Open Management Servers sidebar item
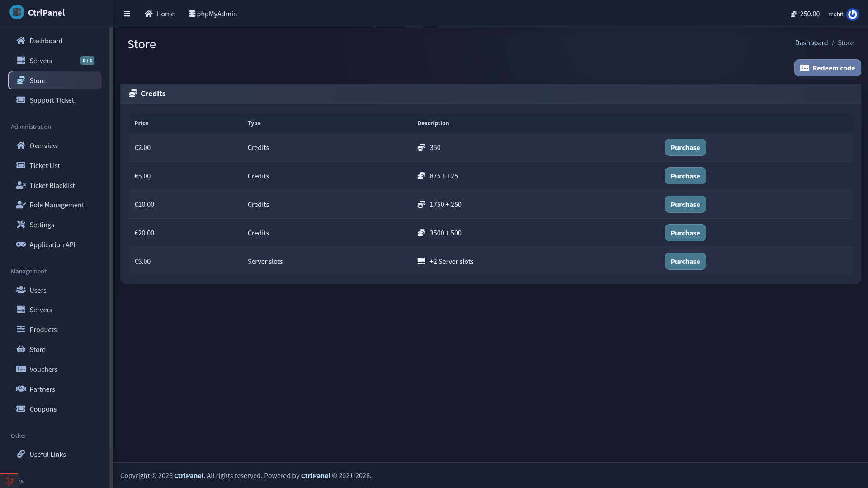Image resolution: width=868 pixels, height=488 pixels. pyautogui.click(x=55, y=310)
